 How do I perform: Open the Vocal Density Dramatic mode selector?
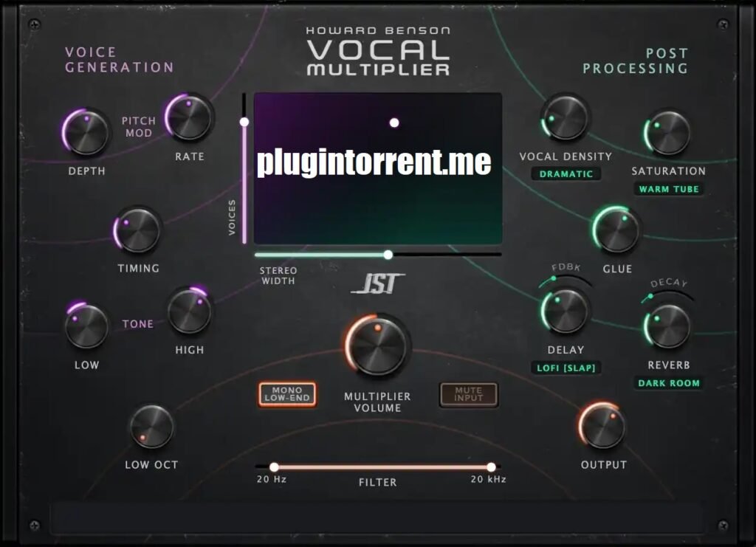tap(566, 174)
